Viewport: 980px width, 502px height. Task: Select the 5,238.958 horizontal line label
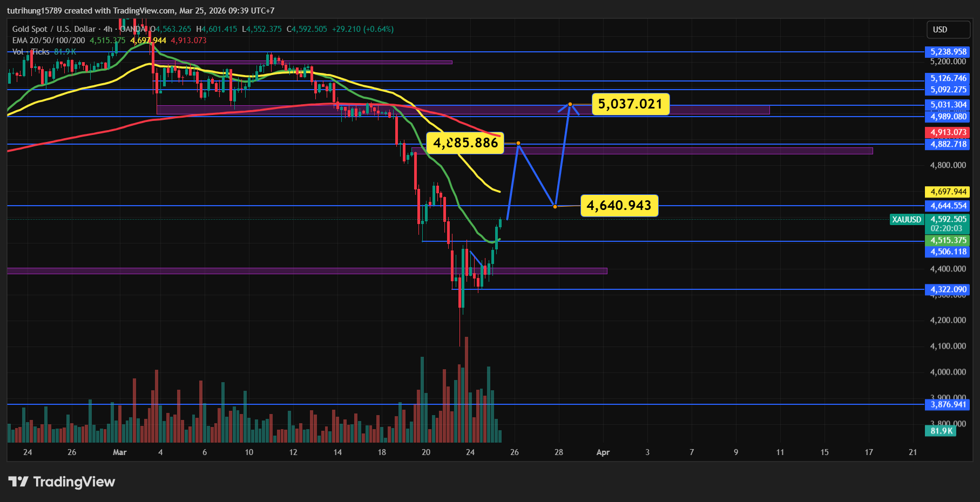948,52
